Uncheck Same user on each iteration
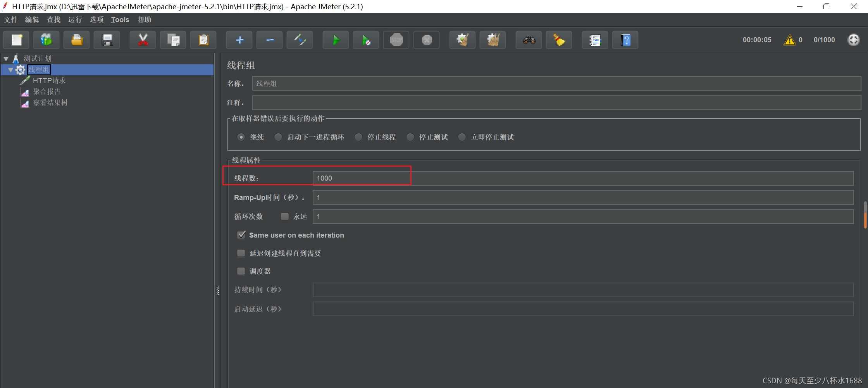868x388 pixels. tap(241, 235)
